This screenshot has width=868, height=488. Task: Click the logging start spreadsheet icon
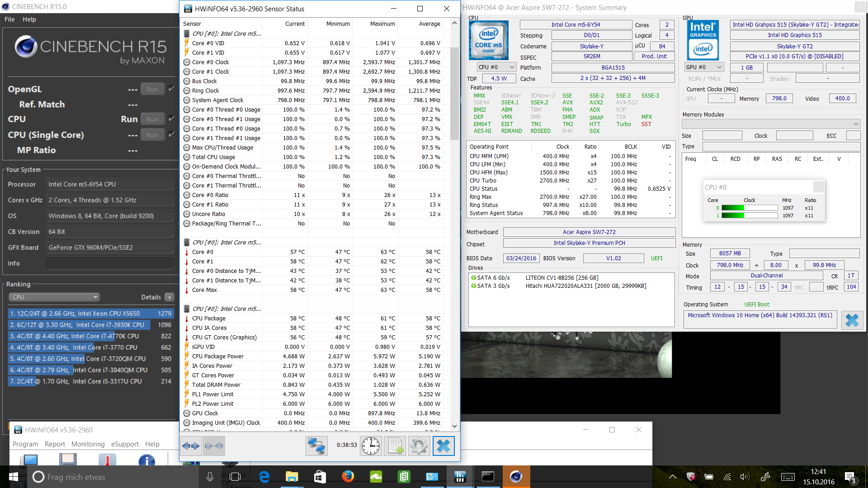395,446
